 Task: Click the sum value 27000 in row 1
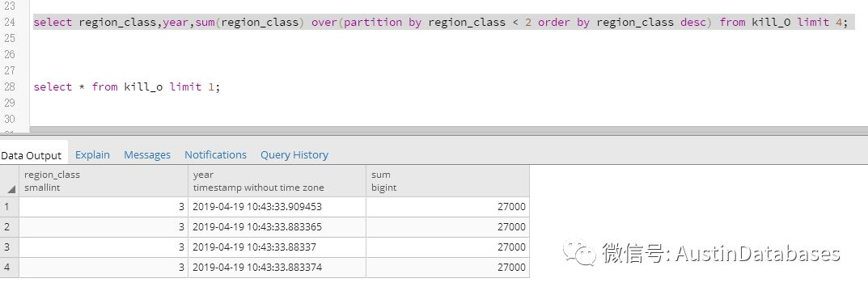[447, 207]
